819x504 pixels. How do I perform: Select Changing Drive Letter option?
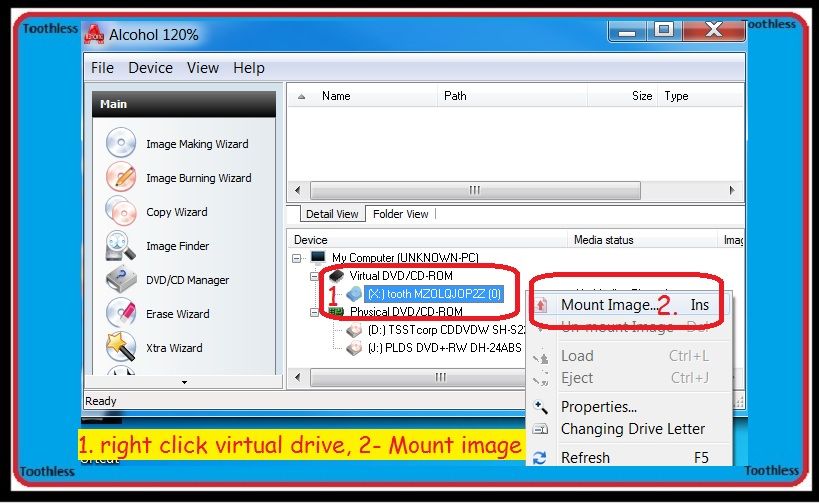[x=630, y=429]
